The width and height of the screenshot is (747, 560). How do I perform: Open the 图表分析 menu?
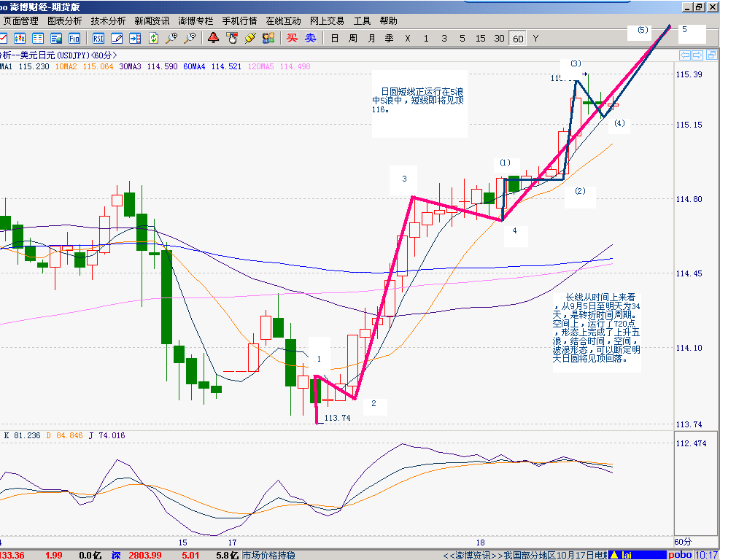(x=64, y=21)
